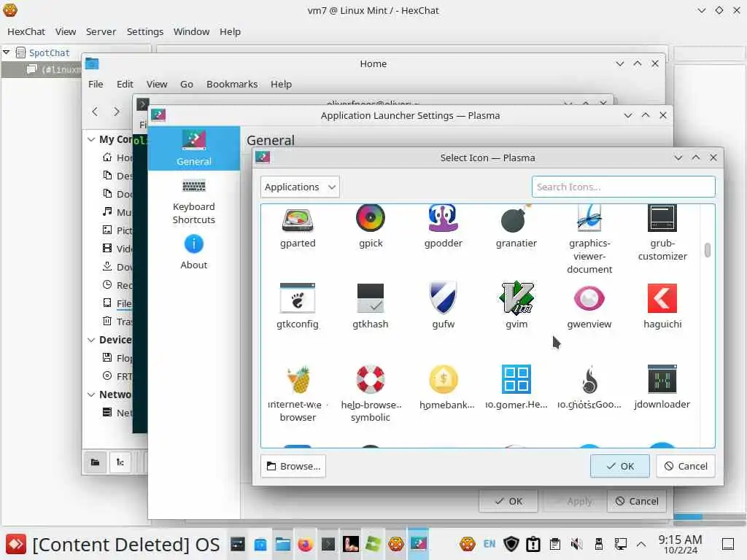
Task: Confirm icon with OK in Select Icon dialog
Action: tap(620, 466)
